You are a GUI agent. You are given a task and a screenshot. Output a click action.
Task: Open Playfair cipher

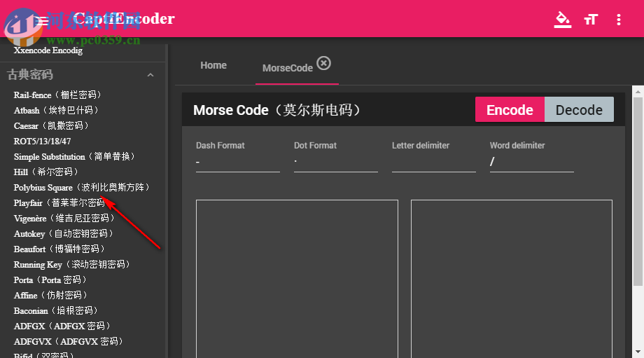[59, 202]
